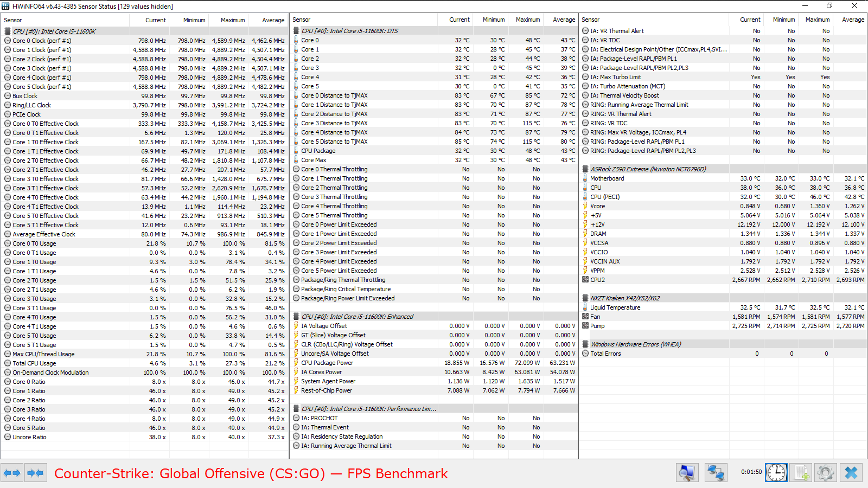The width and height of the screenshot is (868, 488).
Task: Click the circle icon beside Total Errors
Action: (585, 354)
